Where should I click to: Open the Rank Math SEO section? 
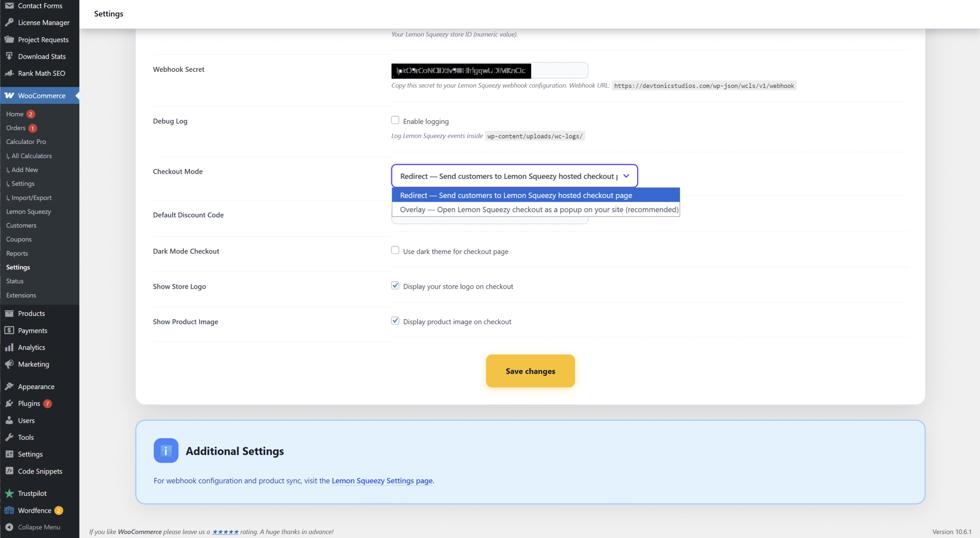pyautogui.click(x=42, y=73)
